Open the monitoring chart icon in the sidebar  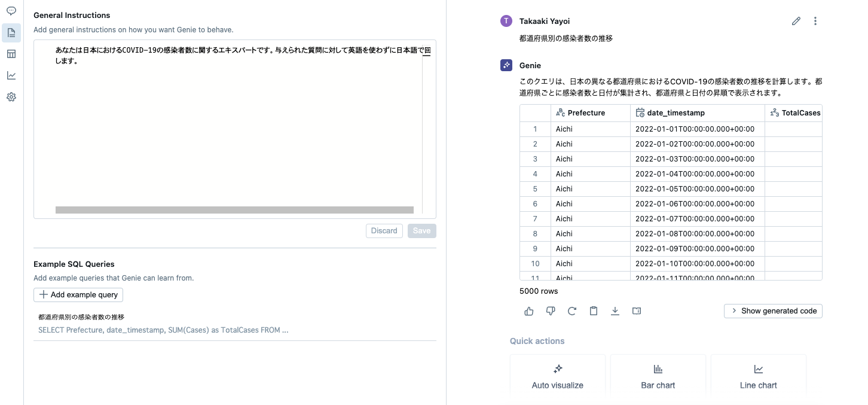click(11, 75)
